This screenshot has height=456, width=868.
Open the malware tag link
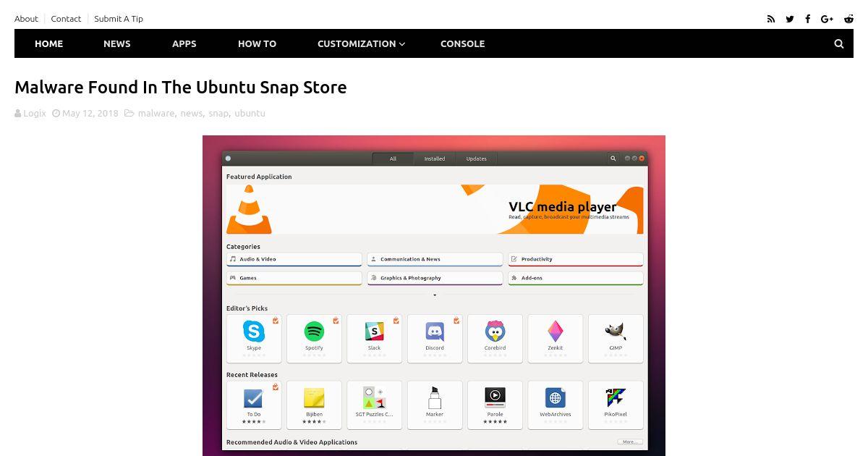156,113
